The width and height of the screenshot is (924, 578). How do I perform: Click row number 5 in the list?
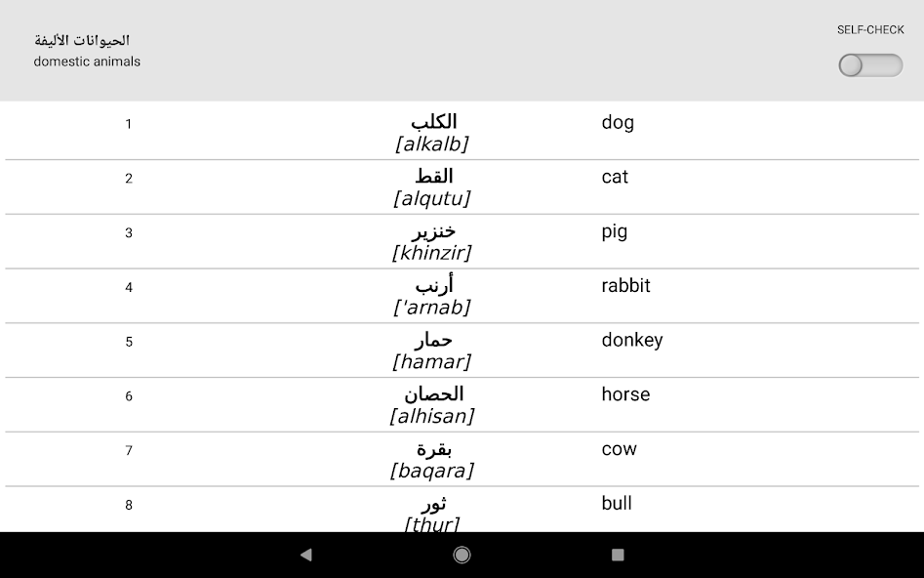[129, 342]
